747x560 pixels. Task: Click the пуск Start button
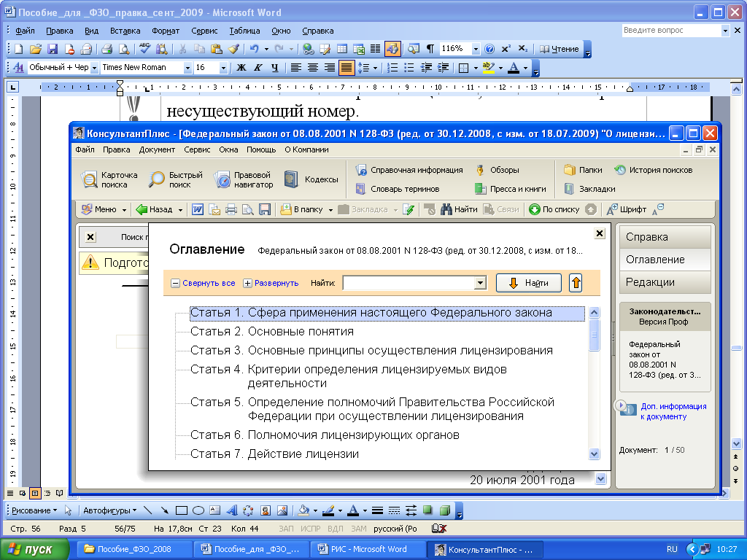(x=34, y=549)
